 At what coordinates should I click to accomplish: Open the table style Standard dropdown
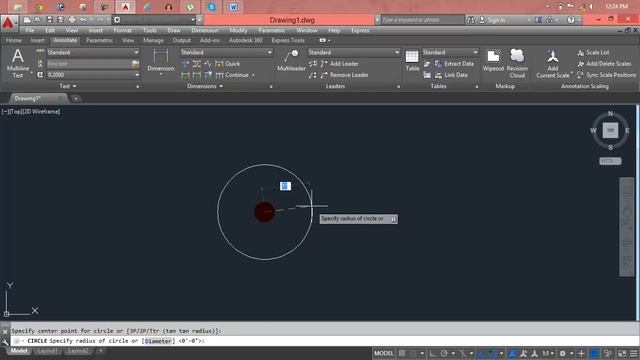tap(450, 53)
